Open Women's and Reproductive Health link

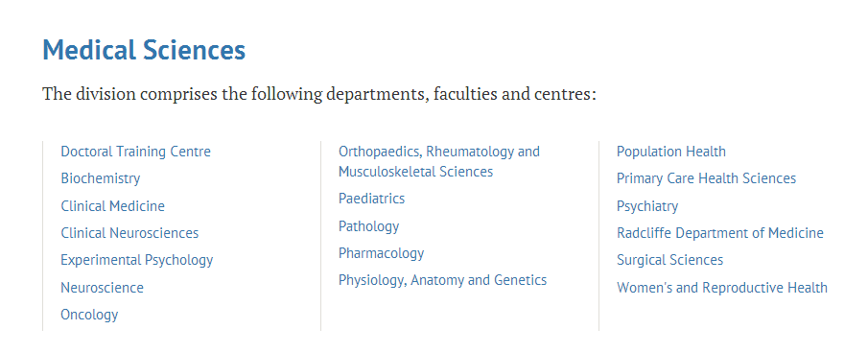[722, 288]
